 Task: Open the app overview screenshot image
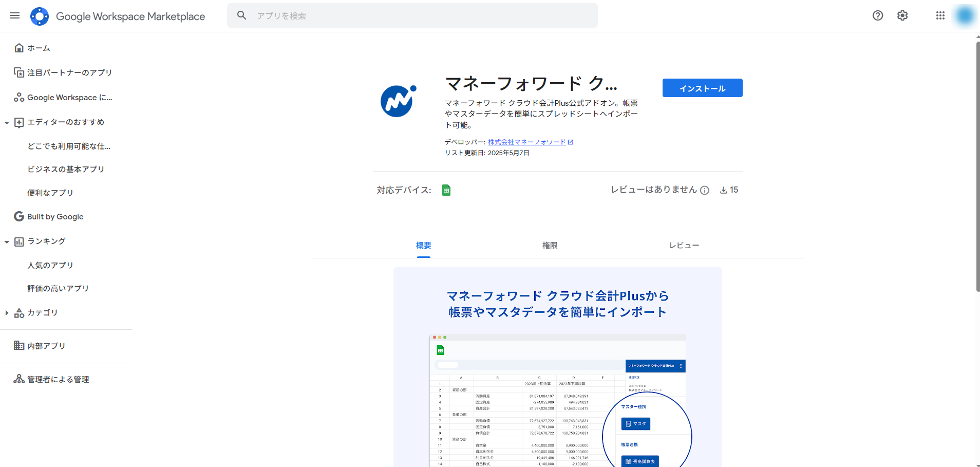point(558,367)
